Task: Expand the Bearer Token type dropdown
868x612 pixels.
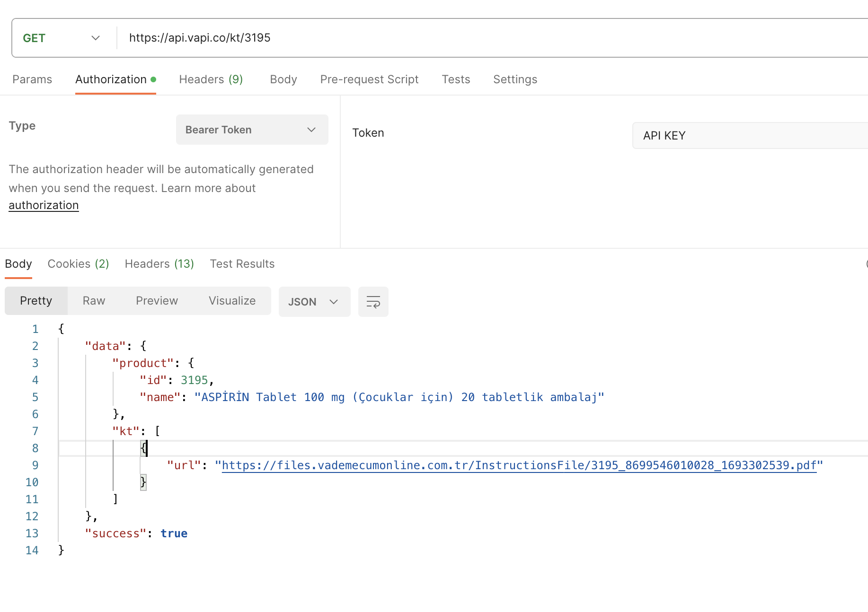Action: (252, 130)
